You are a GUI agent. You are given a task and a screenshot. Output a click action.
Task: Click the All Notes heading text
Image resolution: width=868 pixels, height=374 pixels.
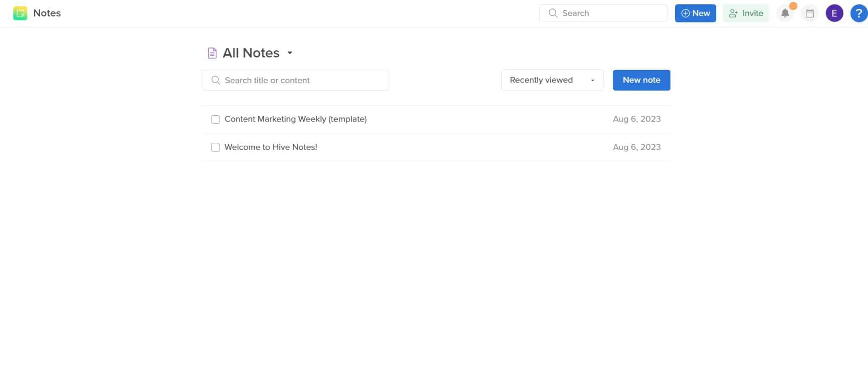click(x=251, y=53)
